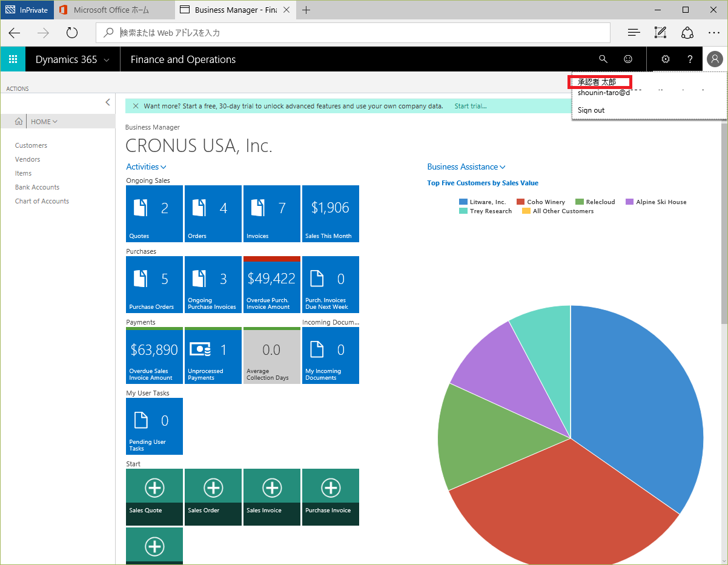This screenshot has height=565, width=728.
Task: Create a new Sales Invoice from Start tiles
Action: [x=272, y=497]
